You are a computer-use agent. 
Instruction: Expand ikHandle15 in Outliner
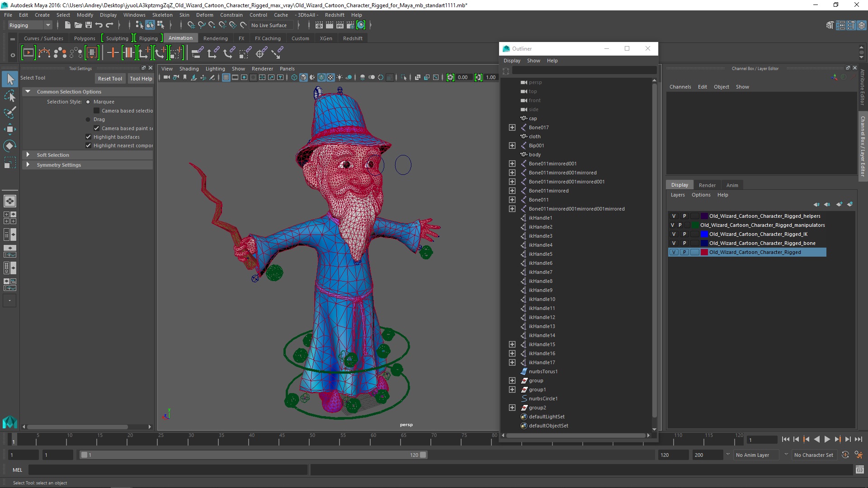click(512, 344)
